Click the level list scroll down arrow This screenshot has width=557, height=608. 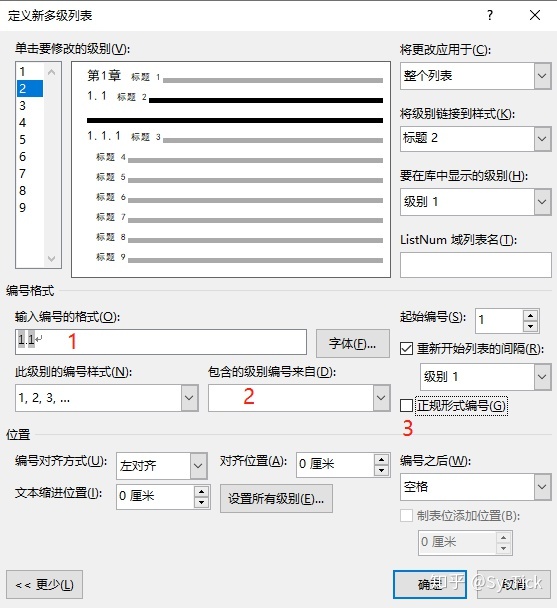(x=52, y=258)
